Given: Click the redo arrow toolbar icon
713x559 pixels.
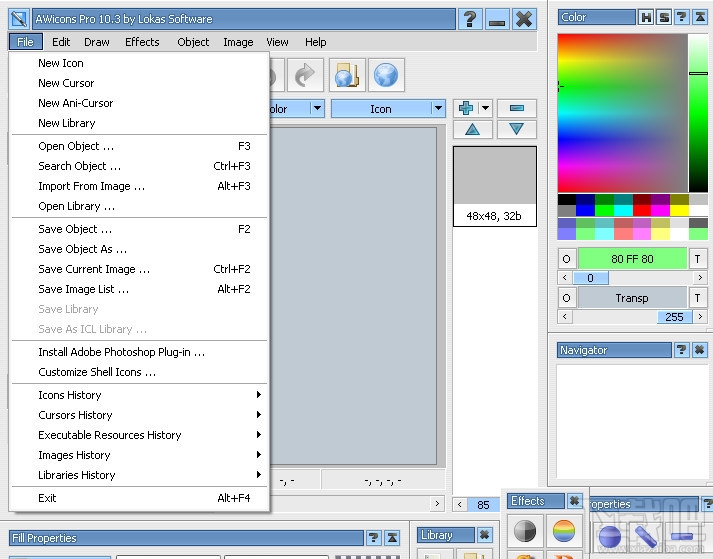Looking at the screenshot, I should [305, 75].
